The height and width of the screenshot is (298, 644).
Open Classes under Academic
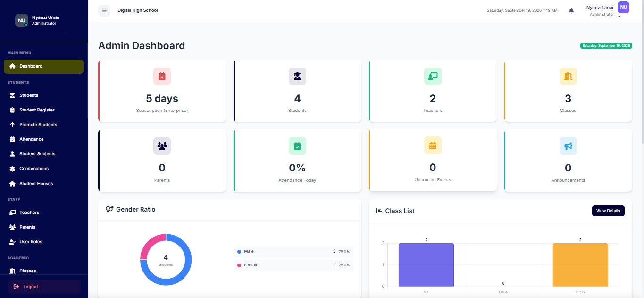[x=43, y=271]
